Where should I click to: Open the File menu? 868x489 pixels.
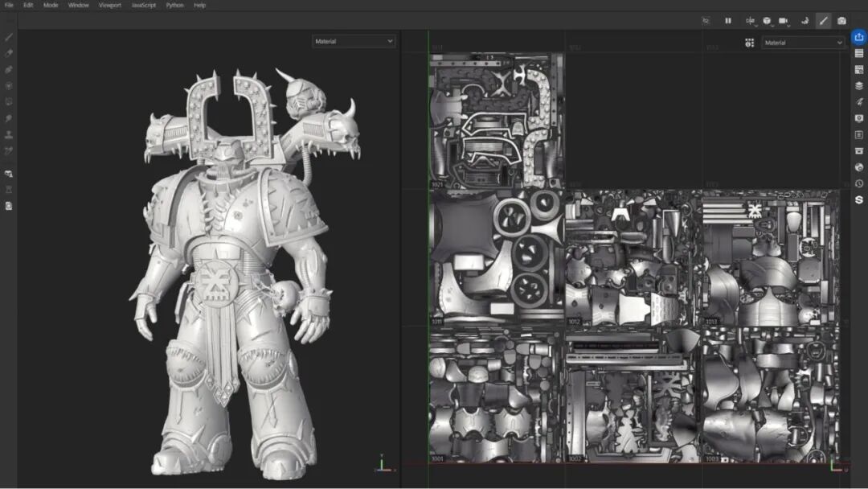(x=9, y=5)
